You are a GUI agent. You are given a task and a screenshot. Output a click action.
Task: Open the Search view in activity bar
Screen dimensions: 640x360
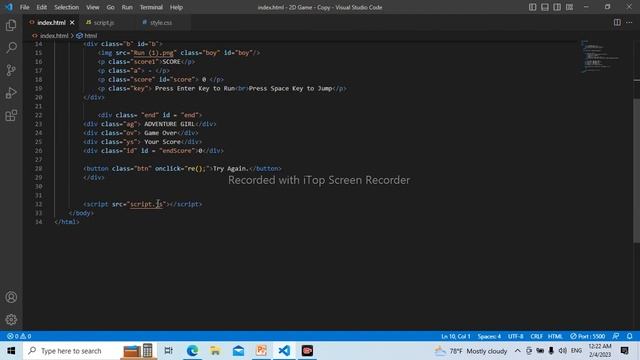coord(11,47)
